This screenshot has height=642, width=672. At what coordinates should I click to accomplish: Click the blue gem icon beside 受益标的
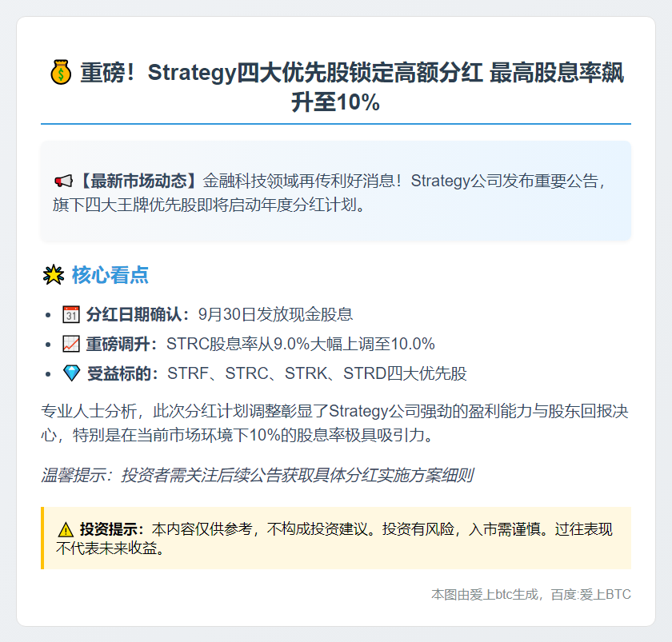(x=71, y=374)
